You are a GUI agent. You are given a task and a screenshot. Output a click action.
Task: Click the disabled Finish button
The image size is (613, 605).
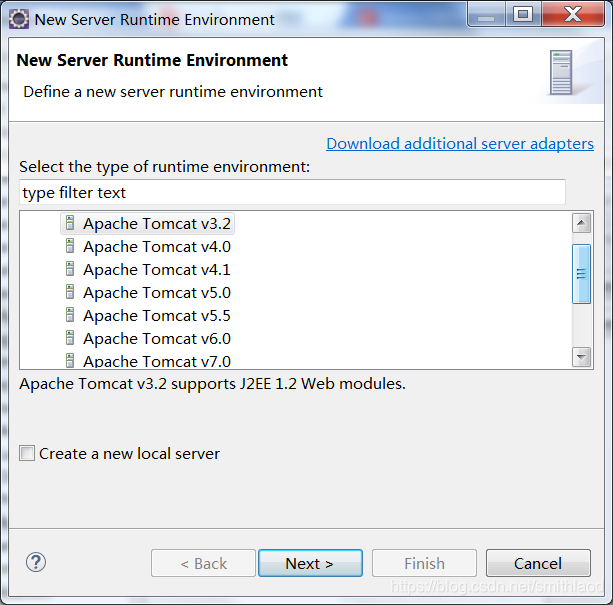[x=425, y=563]
